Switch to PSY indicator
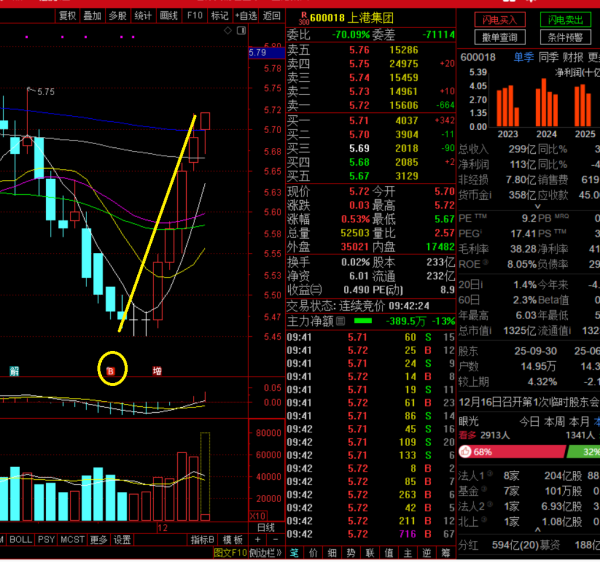Screen dimensions: 600x562 pyautogui.click(x=46, y=539)
